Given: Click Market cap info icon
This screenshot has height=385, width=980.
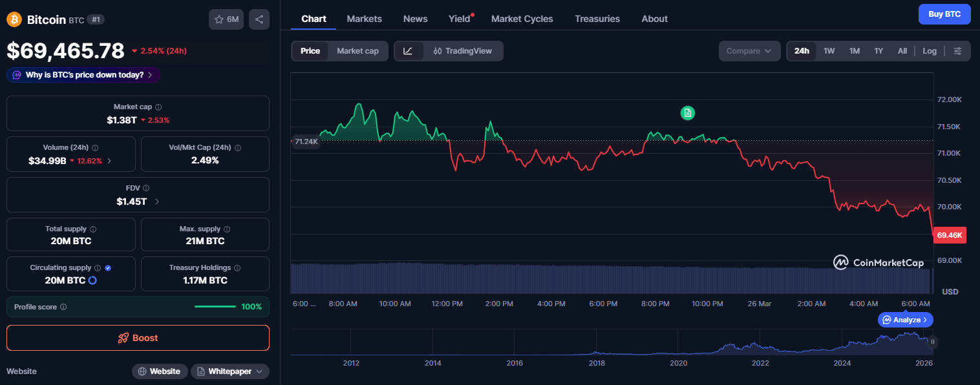Looking at the screenshot, I should (x=158, y=107).
